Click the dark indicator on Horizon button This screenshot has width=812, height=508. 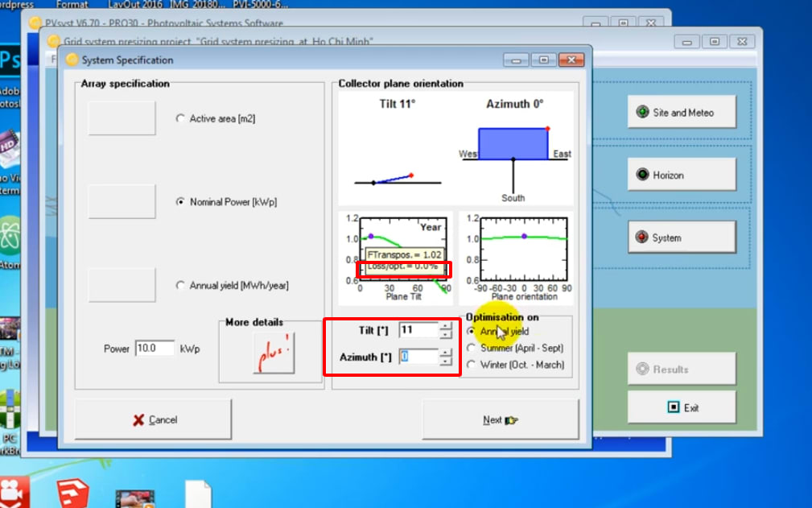coord(642,174)
